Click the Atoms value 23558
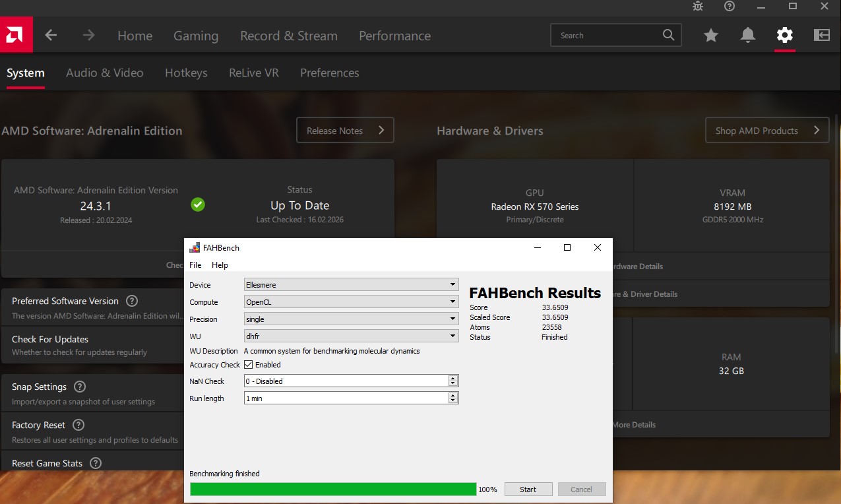Viewport: 841px width, 504px height. [551, 327]
